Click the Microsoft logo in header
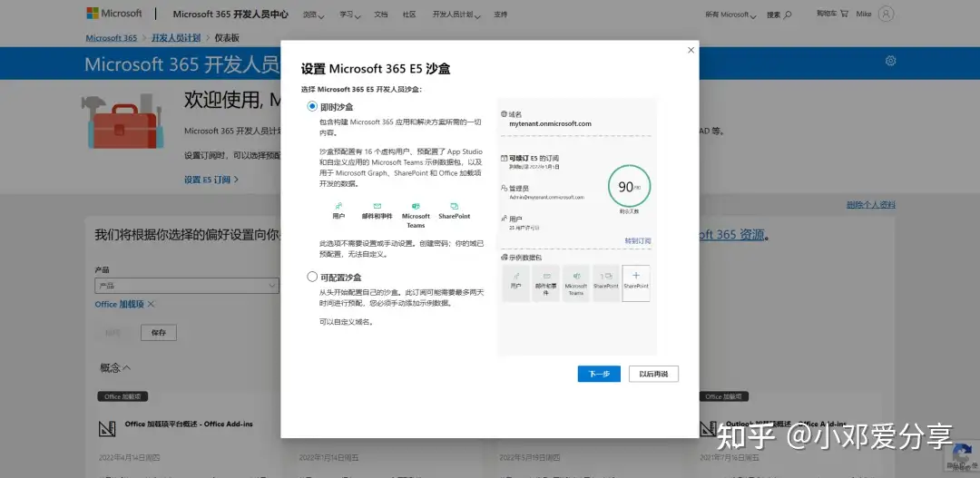 [114, 13]
